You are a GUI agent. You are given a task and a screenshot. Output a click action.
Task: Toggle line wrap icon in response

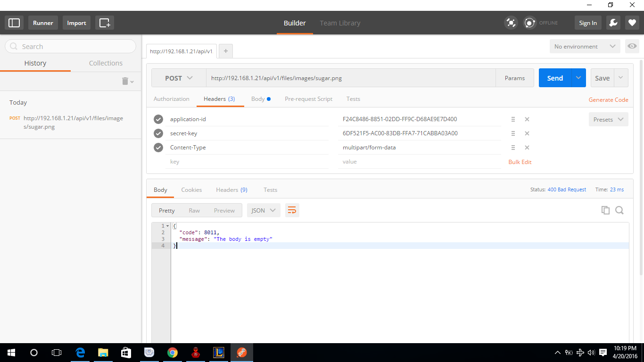tap(292, 210)
